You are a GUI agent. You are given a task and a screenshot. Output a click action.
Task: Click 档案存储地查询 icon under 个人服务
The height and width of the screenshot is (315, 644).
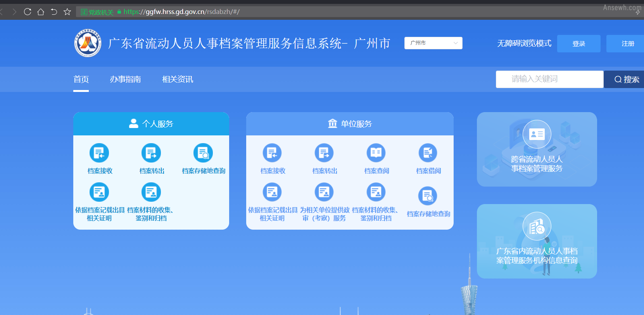tap(203, 153)
